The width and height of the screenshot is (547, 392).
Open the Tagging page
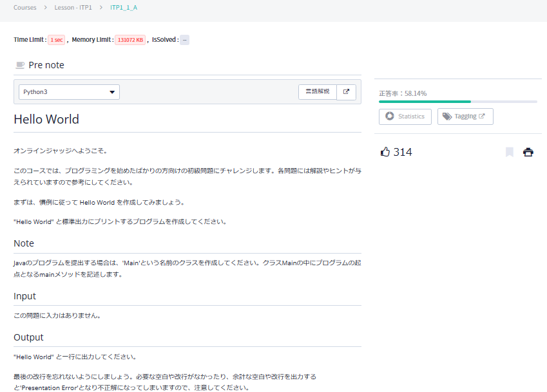[x=465, y=117]
